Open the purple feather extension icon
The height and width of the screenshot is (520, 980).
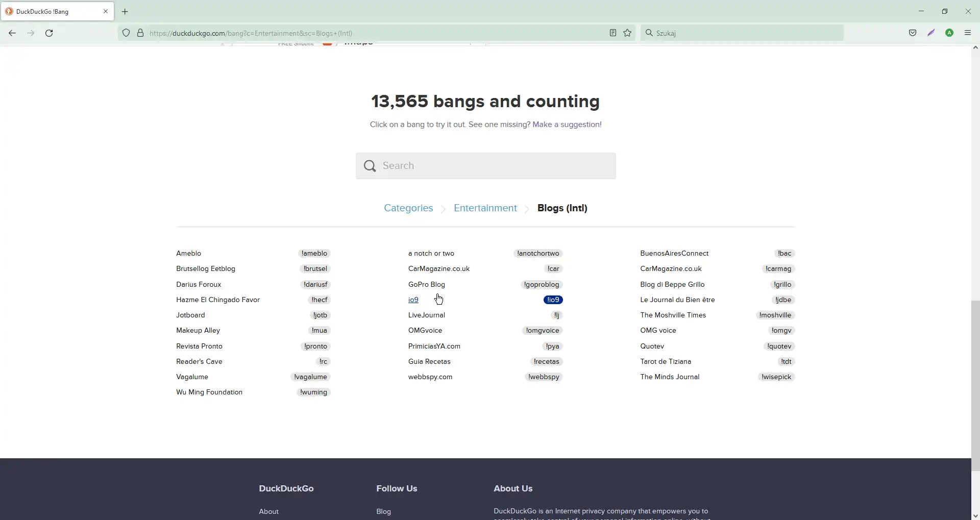point(931,33)
